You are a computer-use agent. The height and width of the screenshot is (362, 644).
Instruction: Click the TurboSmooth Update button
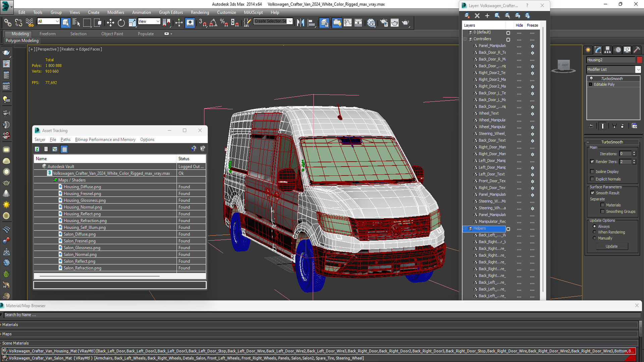(611, 246)
